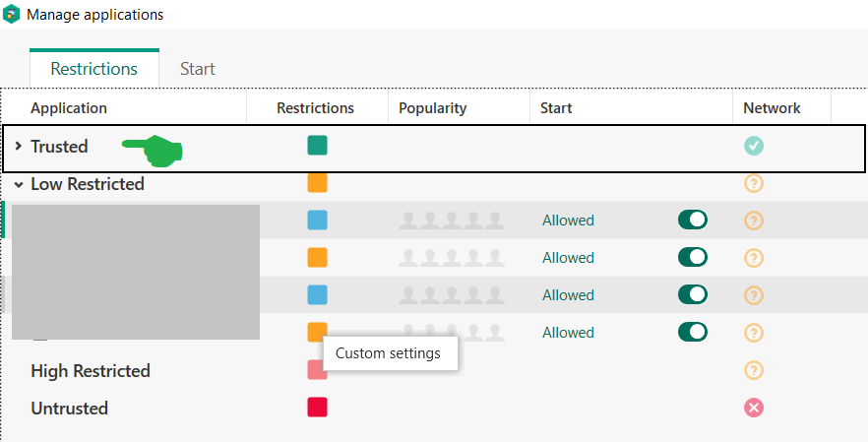The height and width of the screenshot is (442, 868).
Task: Click the Low Restricted orange restrictions square
Action: 317,183
